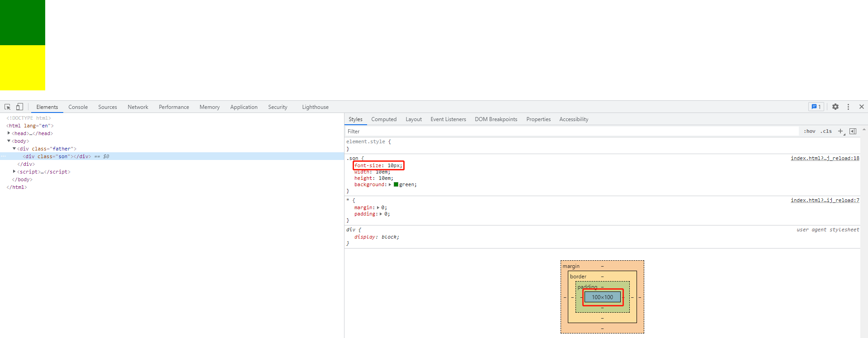This screenshot has height=338, width=868.
Task: Select the Elements tab
Action: click(47, 107)
